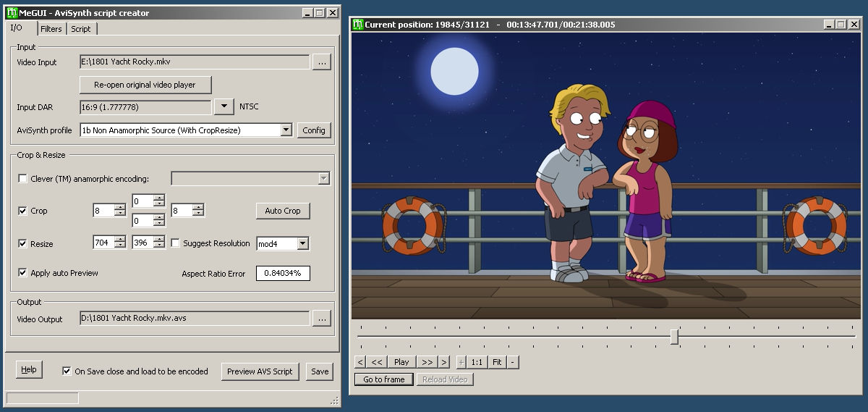This screenshot has width=868, height=412.
Task: Click the right crop value field showing 8
Action: [x=181, y=211]
